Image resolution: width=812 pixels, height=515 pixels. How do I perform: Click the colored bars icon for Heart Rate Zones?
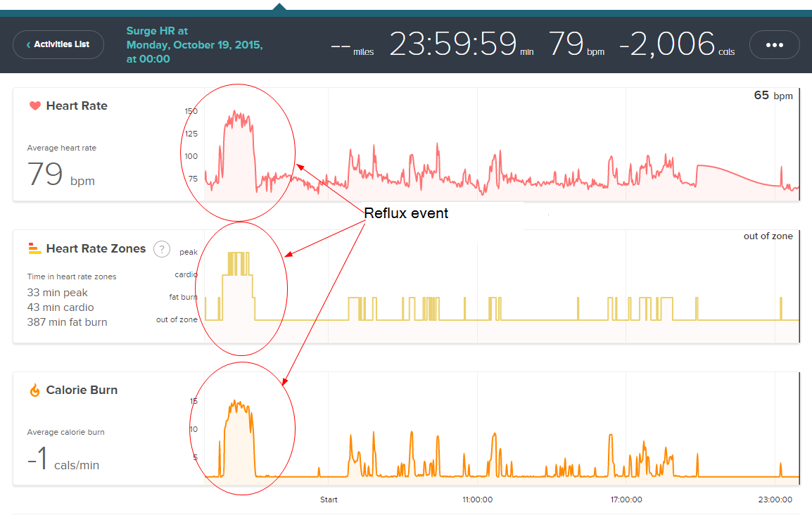(34, 248)
